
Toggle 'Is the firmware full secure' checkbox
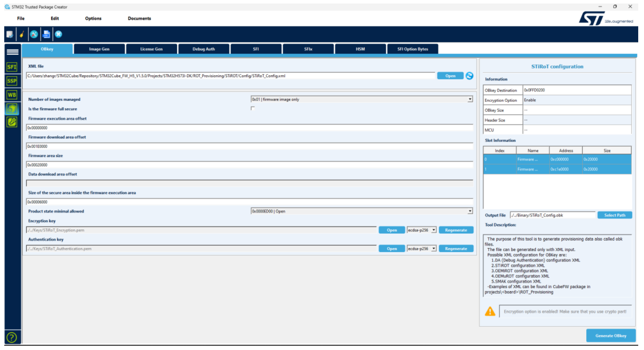(253, 108)
